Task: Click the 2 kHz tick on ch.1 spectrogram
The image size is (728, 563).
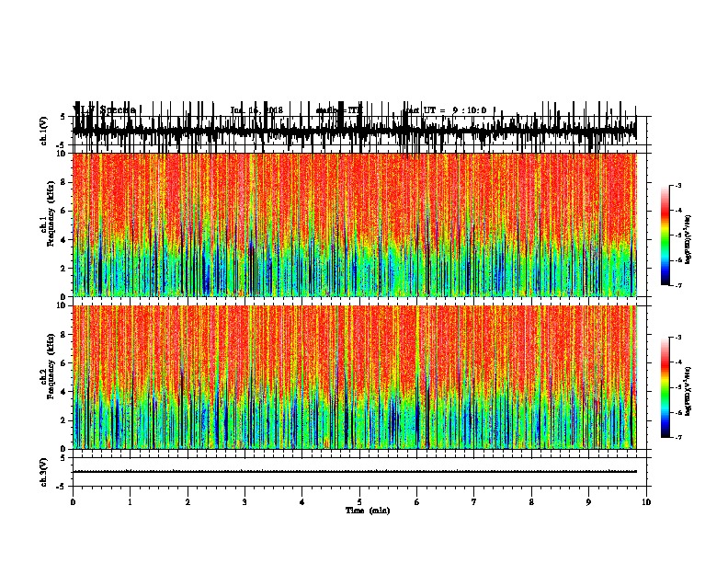Action: pos(63,269)
